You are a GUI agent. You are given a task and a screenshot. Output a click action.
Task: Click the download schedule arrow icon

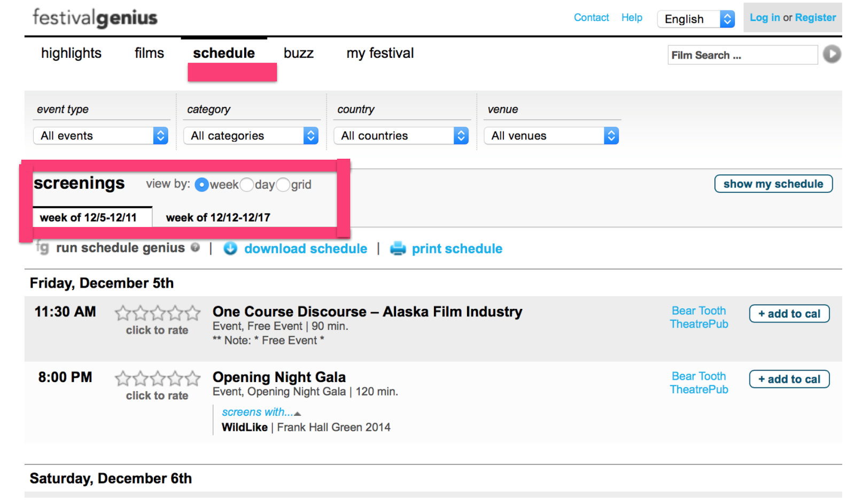coord(230,249)
